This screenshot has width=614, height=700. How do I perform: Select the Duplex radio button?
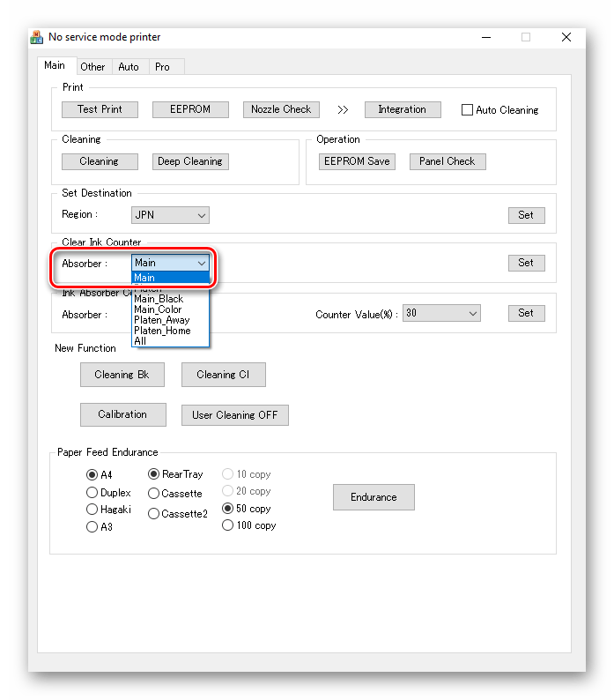(92, 493)
